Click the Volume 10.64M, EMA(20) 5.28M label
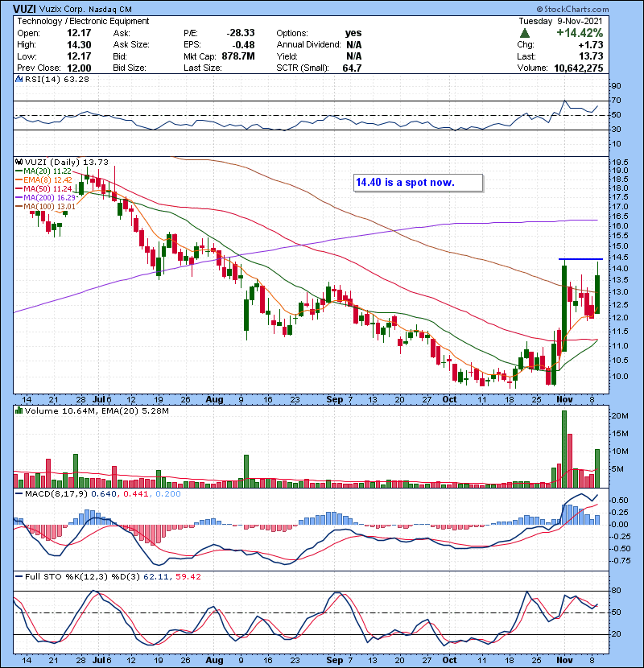644x668 pixels. pos(97,411)
